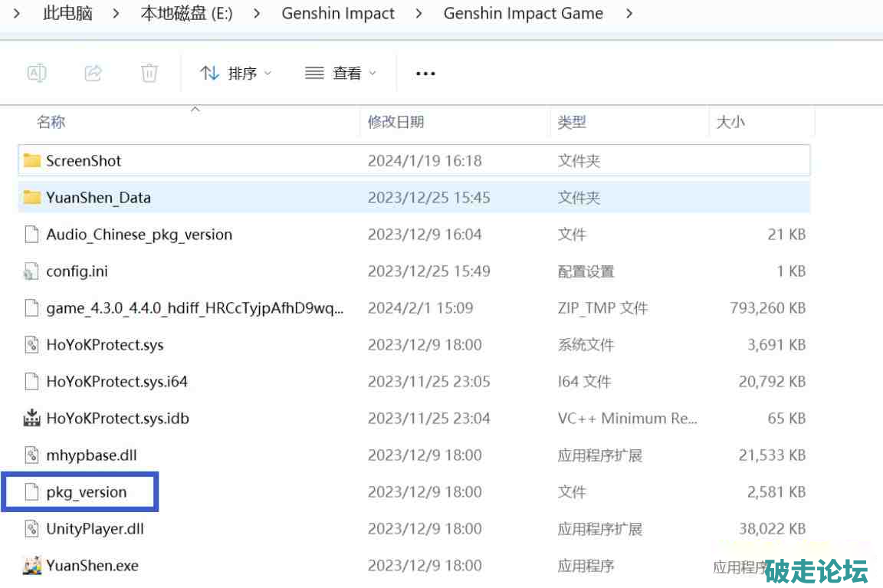Viewport: 883px width, 588px height.
Task: Select the HoYoKProtect.sys.idb file icon
Action: pyautogui.click(x=31, y=419)
